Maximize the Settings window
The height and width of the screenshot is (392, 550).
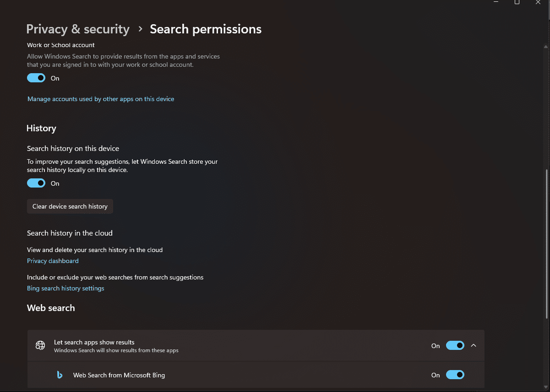[517, 2]
